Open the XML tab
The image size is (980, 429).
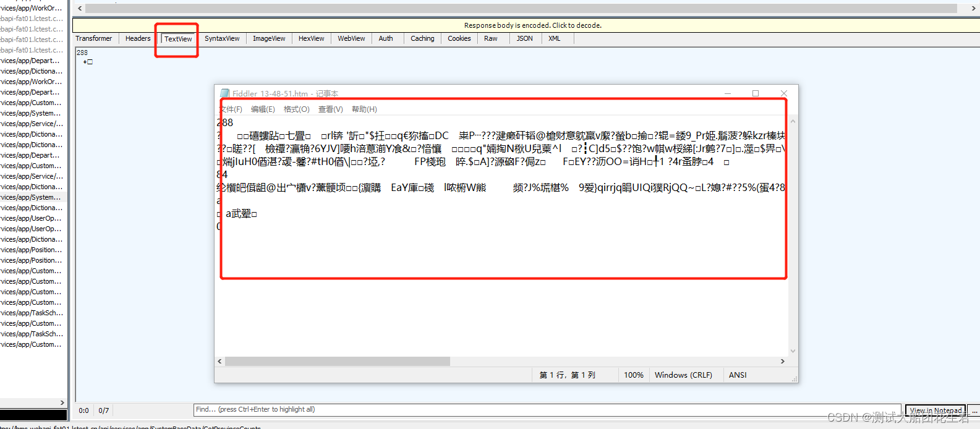[x=555, y=38]
